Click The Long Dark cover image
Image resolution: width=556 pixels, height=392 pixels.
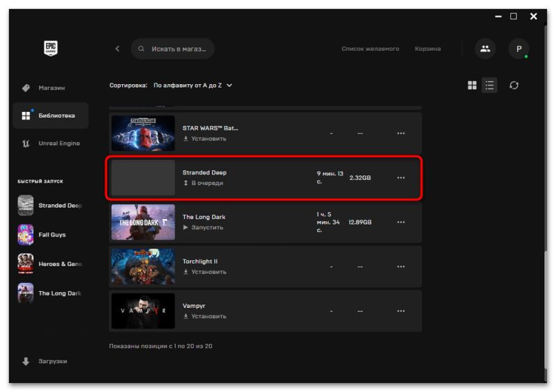point(143,222)
